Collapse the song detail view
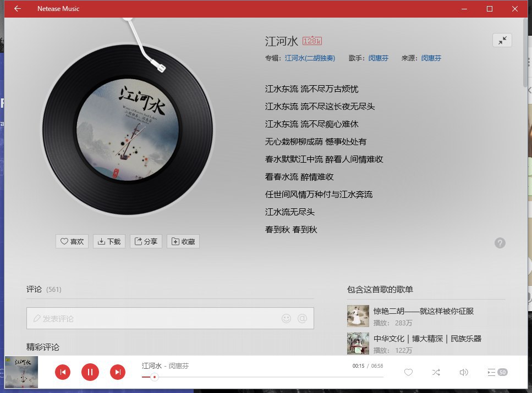 [x=502, y=40]
